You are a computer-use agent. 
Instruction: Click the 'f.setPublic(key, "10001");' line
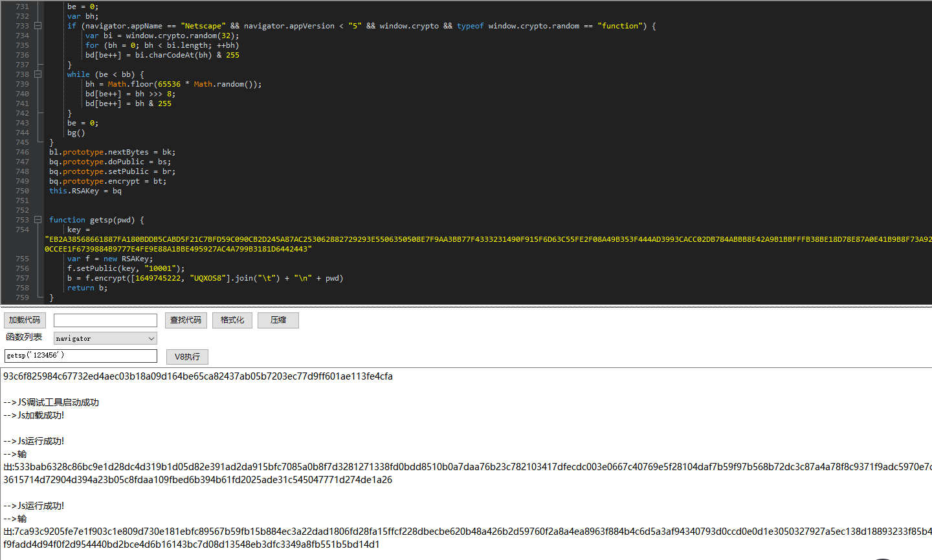(x=126, y=268)
